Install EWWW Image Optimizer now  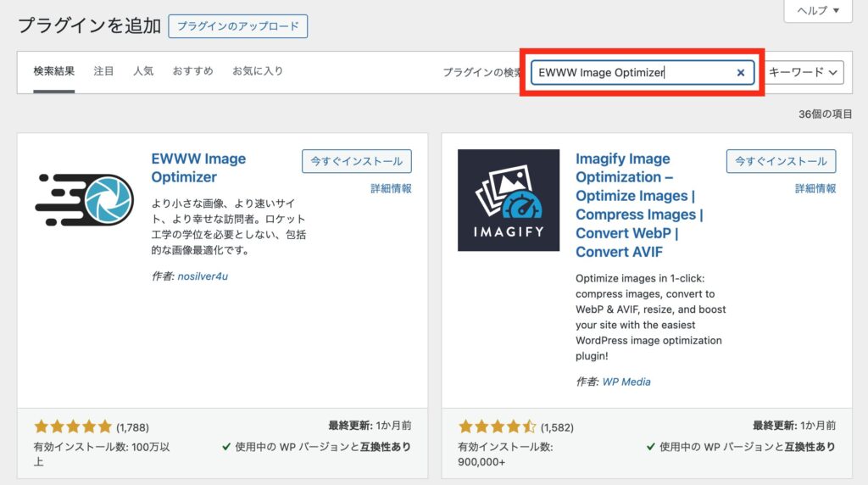pyautogui.click(x=357, y=161)
